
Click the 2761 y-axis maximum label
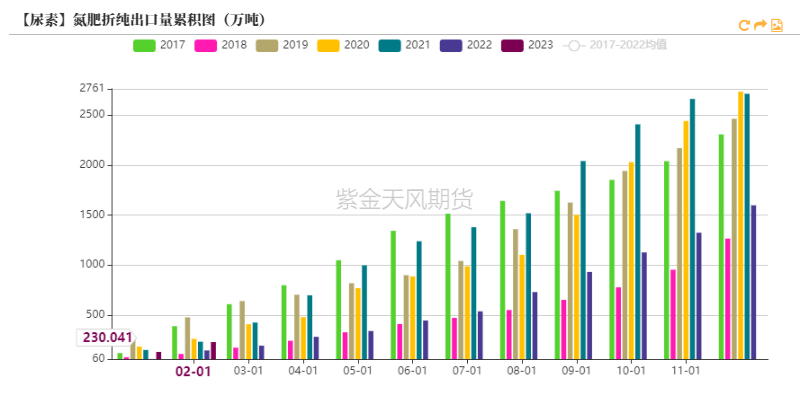pyautogui.click(x=92, y=88)
